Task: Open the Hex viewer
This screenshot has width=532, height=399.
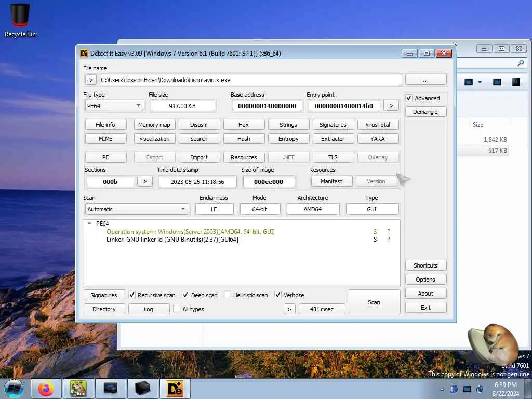Action: (x=244, y=125)
